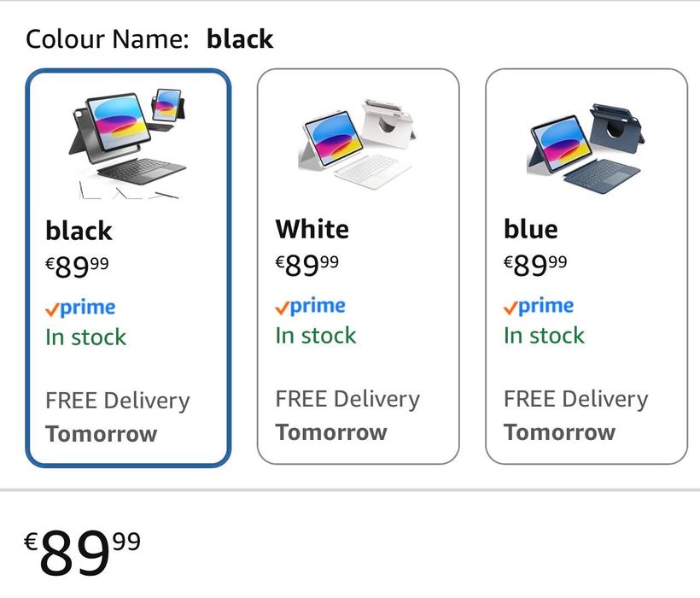Click FREE Delivery Tomorrow in White card
Image resolution: width=700 pixels, height=598 pixels.
pos(347,415)
